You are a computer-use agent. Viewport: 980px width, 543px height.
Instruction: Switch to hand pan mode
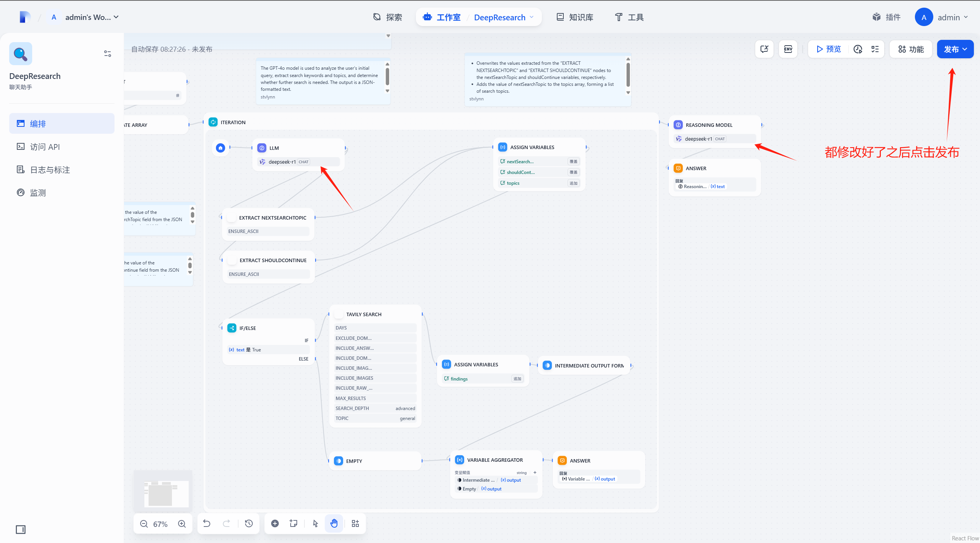(x=334, y=523)
